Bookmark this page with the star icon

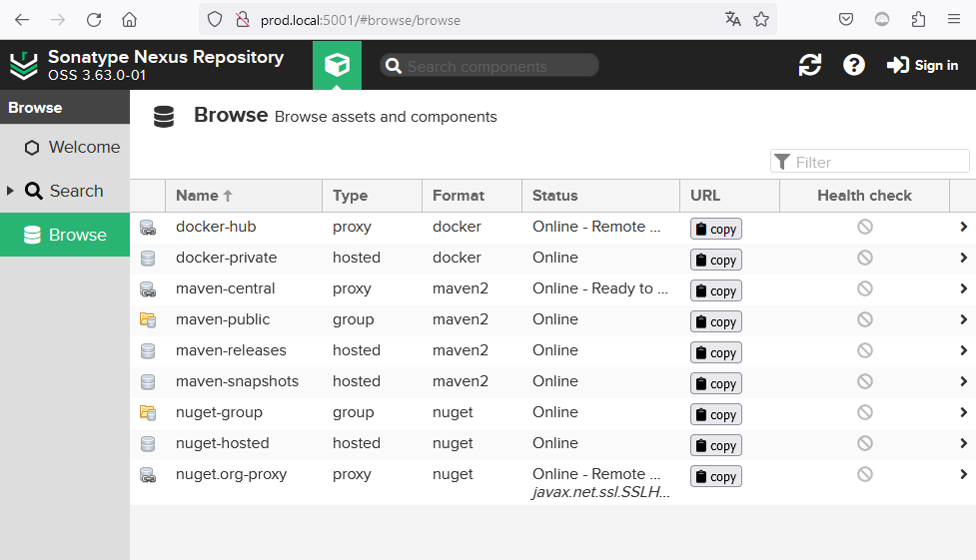point(760,19)
